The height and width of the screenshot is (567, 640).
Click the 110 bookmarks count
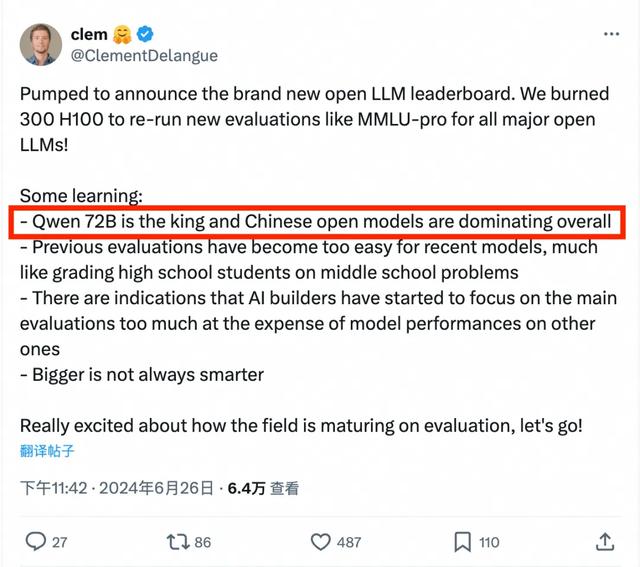pos(489,542)
